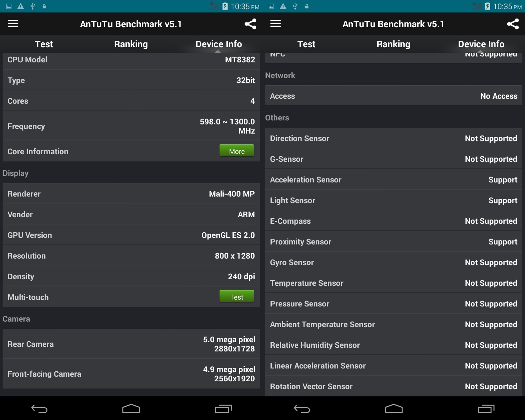Switch to Test tab in left screen
525x420 pixels.
44,44
